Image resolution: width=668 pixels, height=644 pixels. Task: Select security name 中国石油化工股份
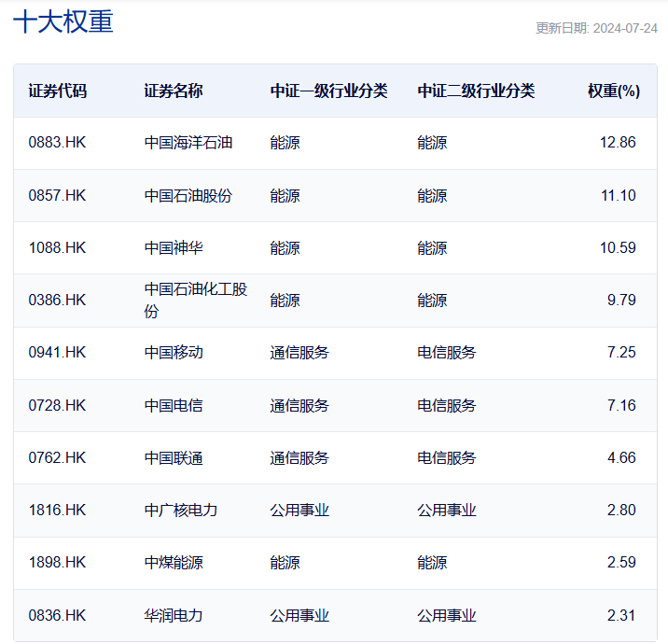(x=196, y=300)
